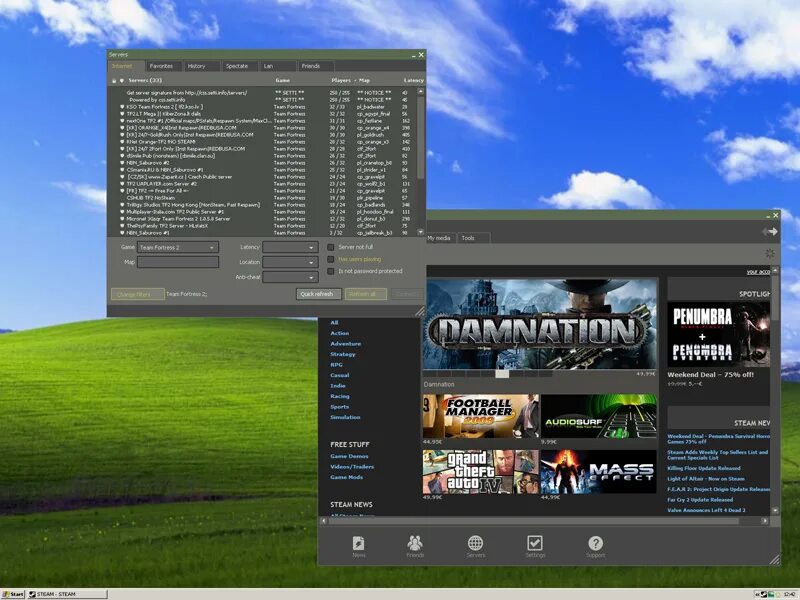The image size is (800, 600).
Task: Expand the Latency dropdown
Action: pos(290,247)
